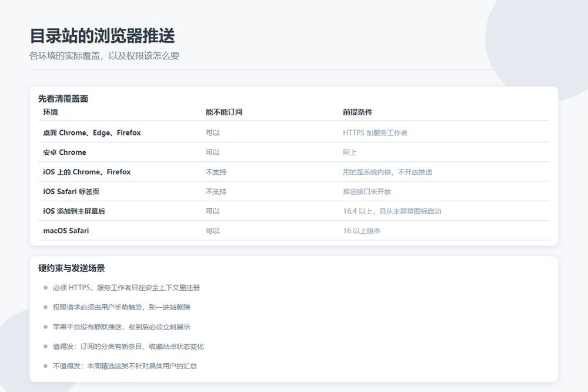Image resolution: width=588 pixels, height=392 pixels.
Task: Click the cell 安卓 Chrome
Action: pyautogui.click(x=65, y=152)
